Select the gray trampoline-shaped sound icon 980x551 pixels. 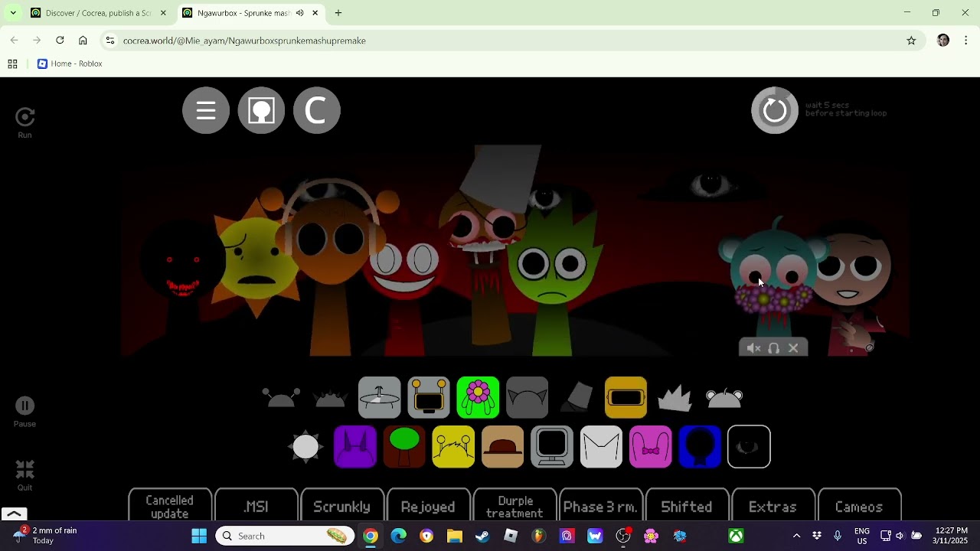click(380, 397)
